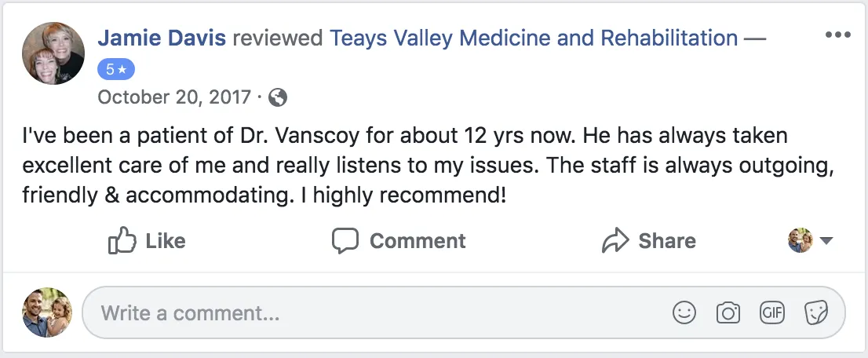Click the blue 5-star rating badge

click(x=116, y=69)
